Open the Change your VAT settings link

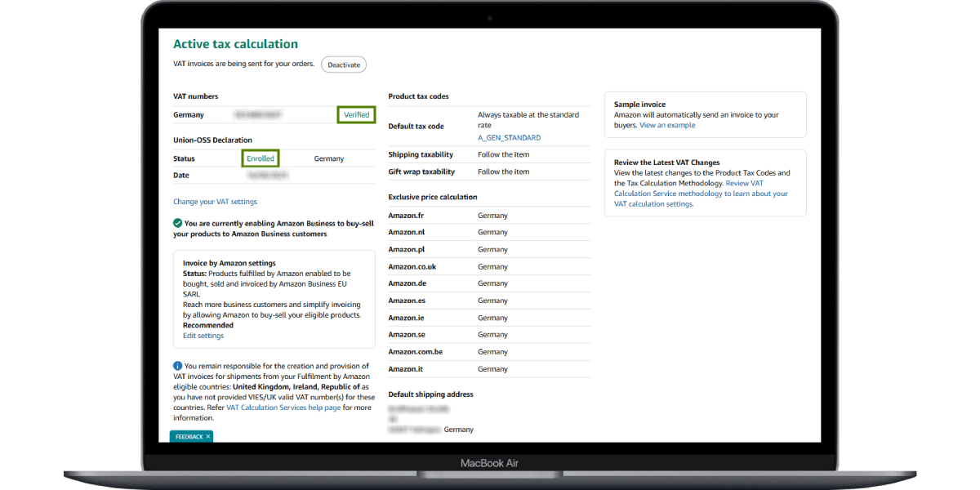tap(215, 202)
